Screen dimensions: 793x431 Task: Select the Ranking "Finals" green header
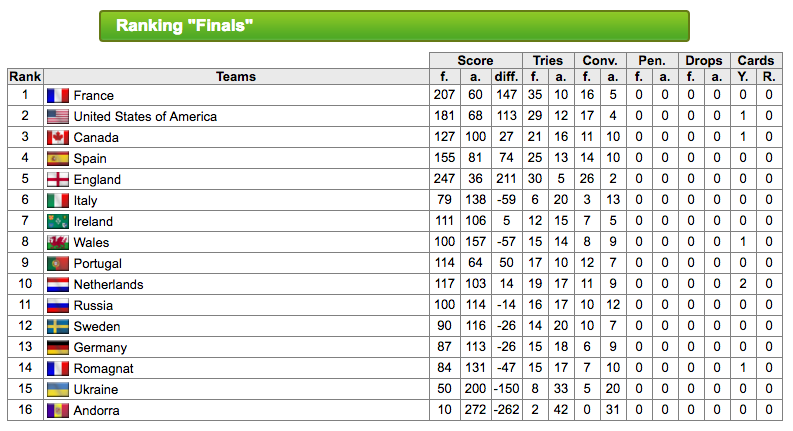[394, 26]
